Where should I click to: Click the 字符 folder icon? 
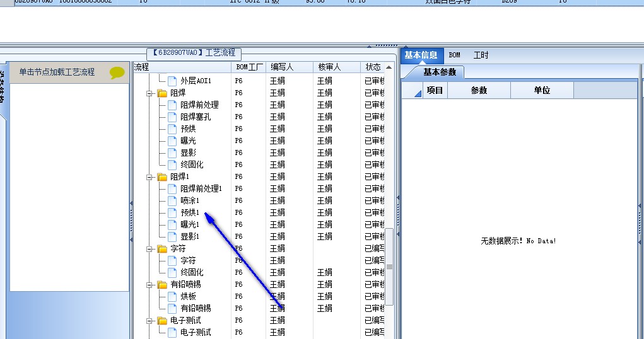pyautogui.click(x=162, y=249)
